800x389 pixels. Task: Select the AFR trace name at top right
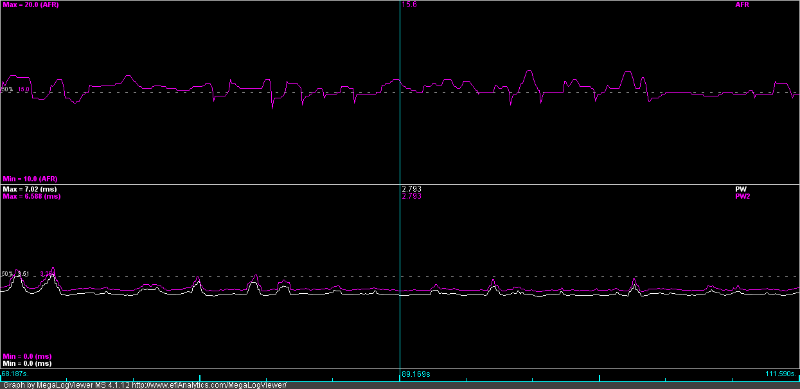click(x=741, y=4)
